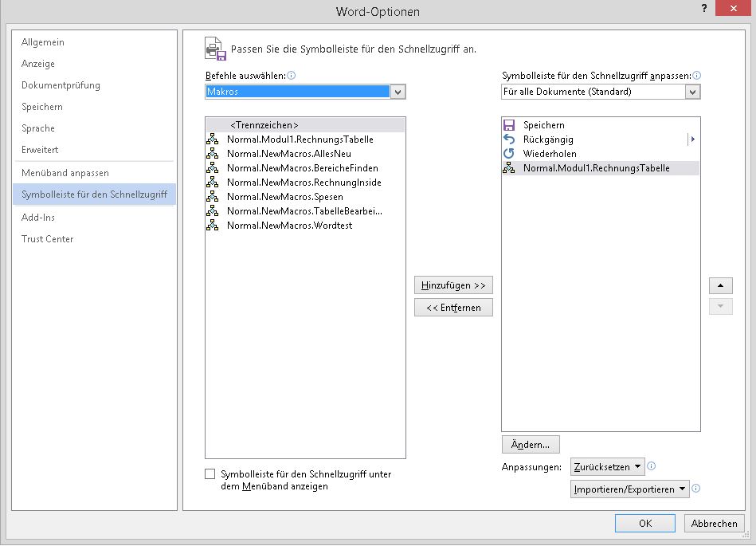Click macro icon in right toolbar list

pyautogui.click(x=509, y=168)
